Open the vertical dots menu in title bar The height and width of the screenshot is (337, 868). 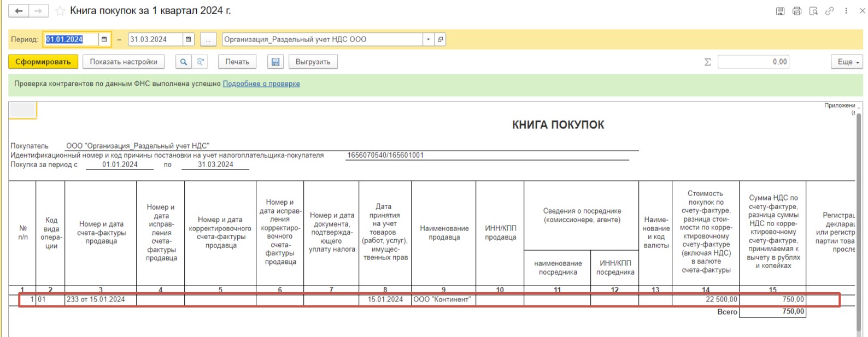[x=846, y=11]
